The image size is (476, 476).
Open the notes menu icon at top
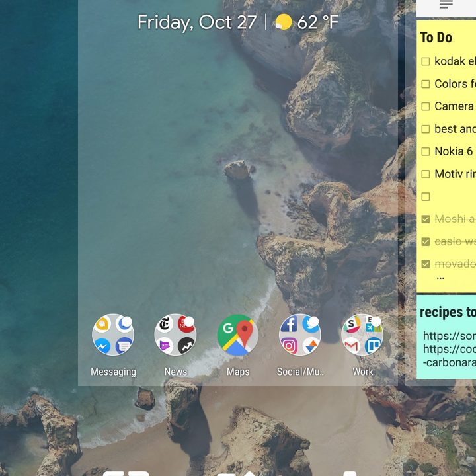[446, 4]
